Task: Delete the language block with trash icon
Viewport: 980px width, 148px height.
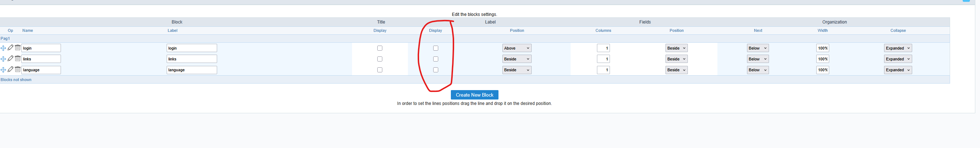Action: [x=18, y=69]
